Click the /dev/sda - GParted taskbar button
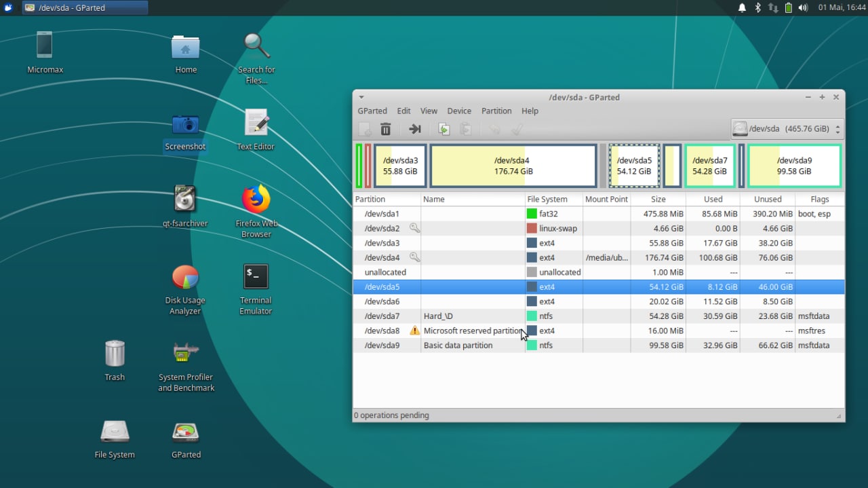Viewport: 868px width, 488px height. (x=85, y=8)
